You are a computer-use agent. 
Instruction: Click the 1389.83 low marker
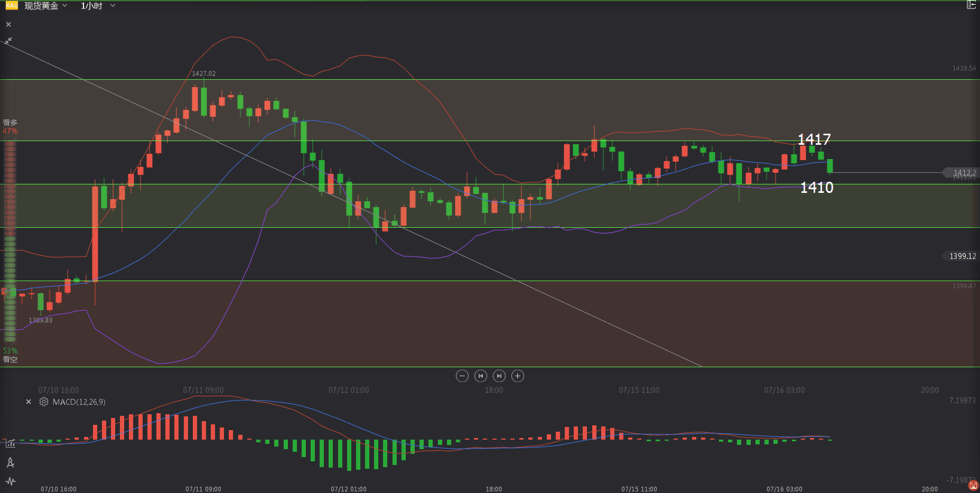(41, 320)
